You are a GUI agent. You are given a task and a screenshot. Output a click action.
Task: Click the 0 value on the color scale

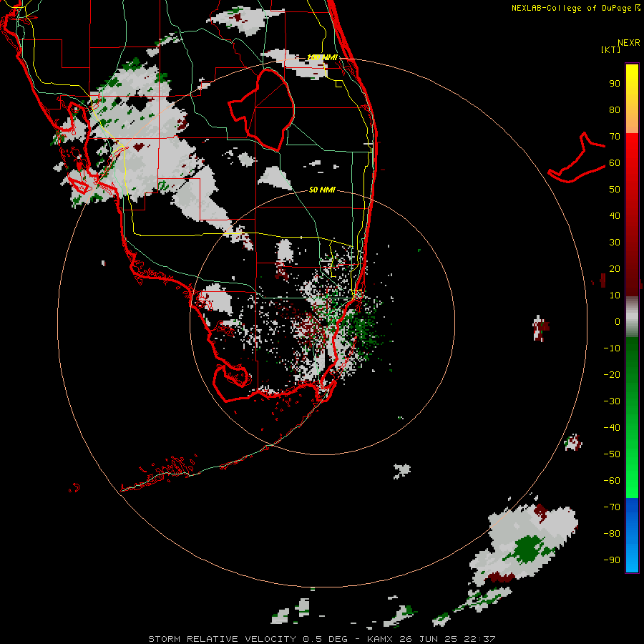618,322
